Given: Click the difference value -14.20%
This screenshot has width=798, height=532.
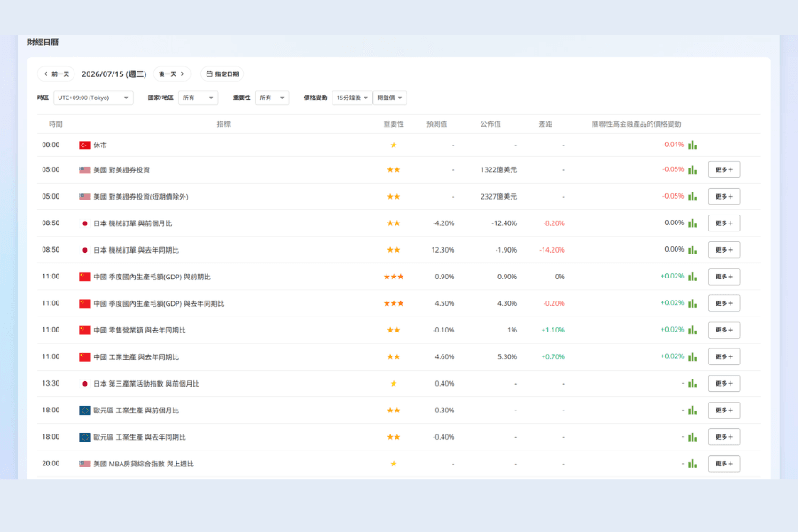Looking at the screenshot, I should click(552, 250).
